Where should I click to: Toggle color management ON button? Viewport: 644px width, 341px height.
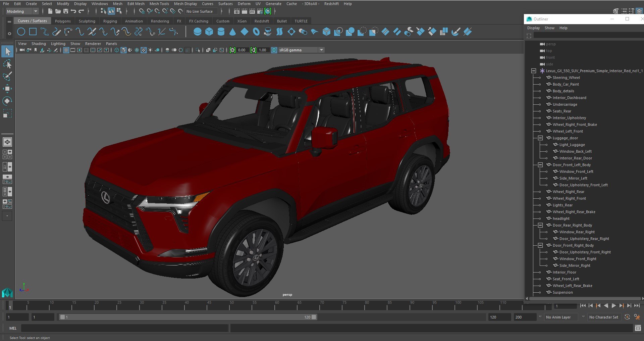(274, 50)
